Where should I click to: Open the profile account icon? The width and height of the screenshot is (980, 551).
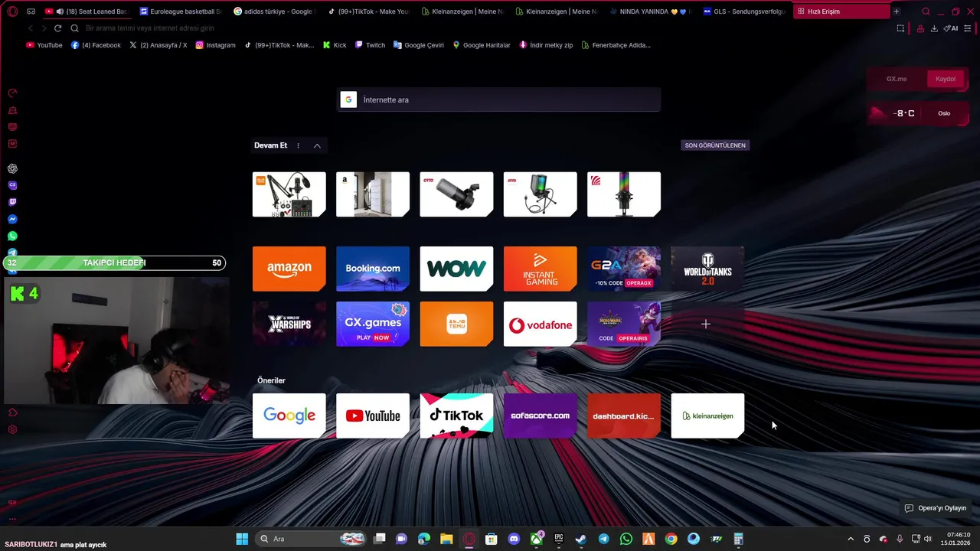point(920,28)
